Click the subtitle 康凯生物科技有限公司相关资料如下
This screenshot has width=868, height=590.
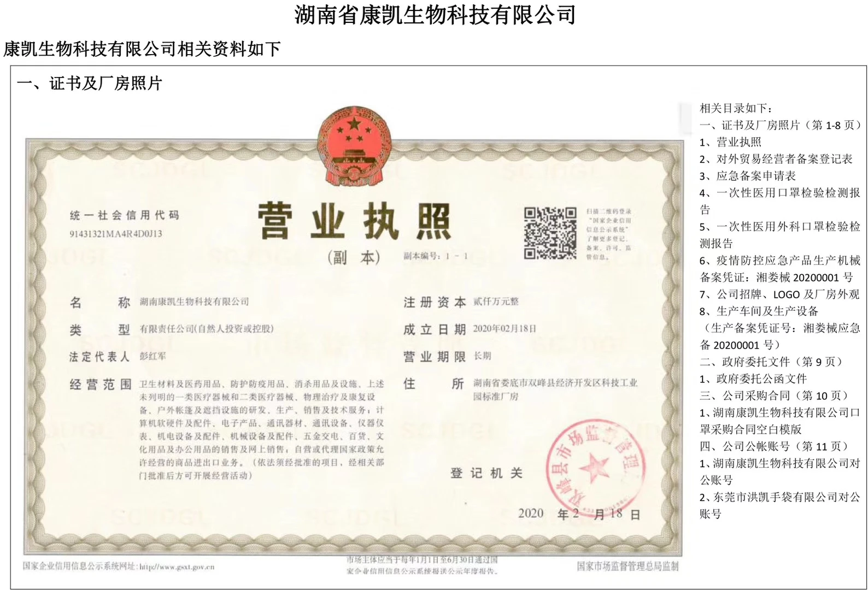pyautogui.click(x=142, y=49)
